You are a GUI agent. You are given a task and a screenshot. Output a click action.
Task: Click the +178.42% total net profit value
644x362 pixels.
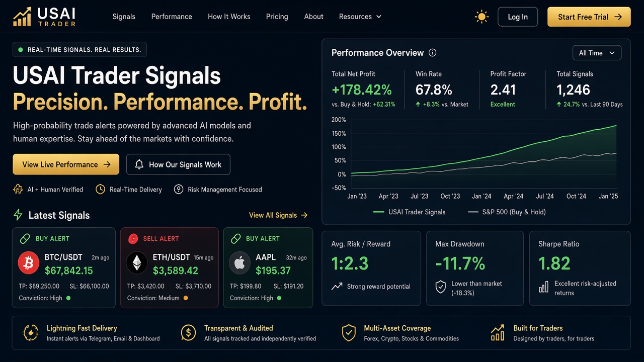362,90
